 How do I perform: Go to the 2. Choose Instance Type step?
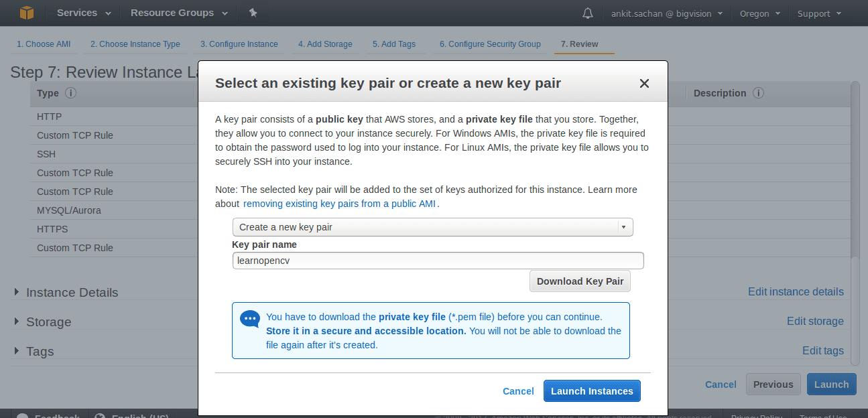click(135, 44)
